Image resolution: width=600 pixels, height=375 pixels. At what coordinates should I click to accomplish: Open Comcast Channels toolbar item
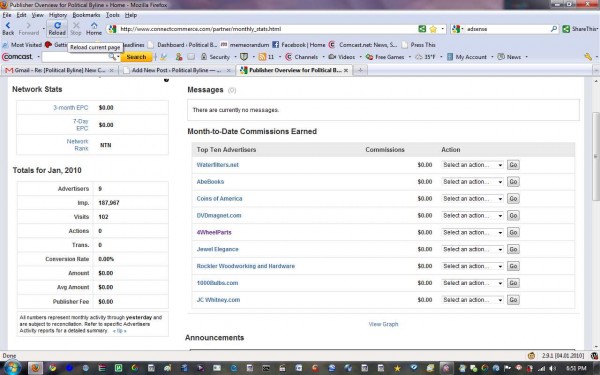click(x=302, y=57)
